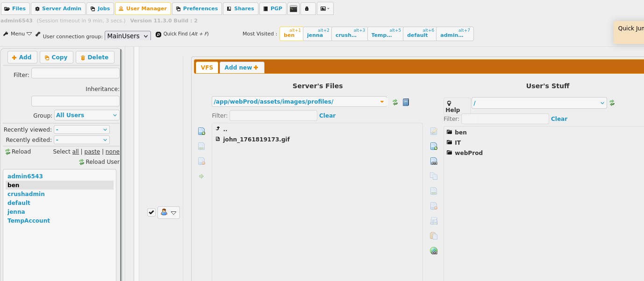Toggle the checkmark box beside user icon
Viewport: 644px width, 281px height.
tap(151, 212)
